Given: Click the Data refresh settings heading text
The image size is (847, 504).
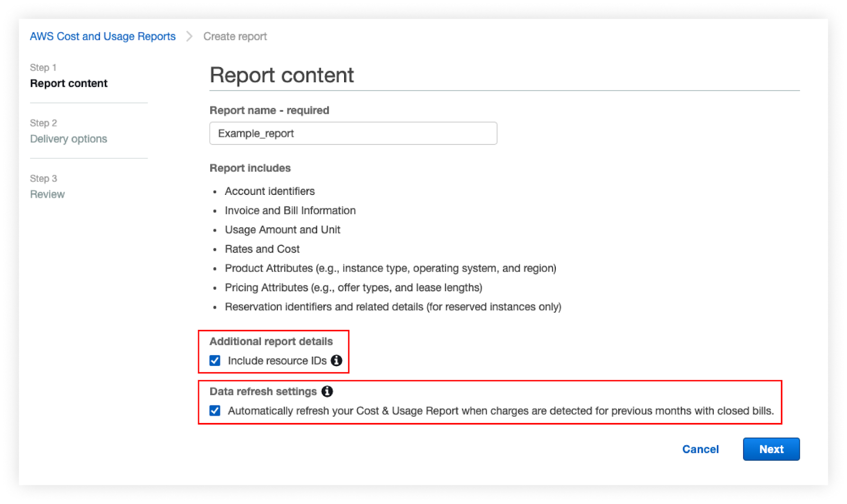Looking at the screenshot, I should click(x=263, y=391).
